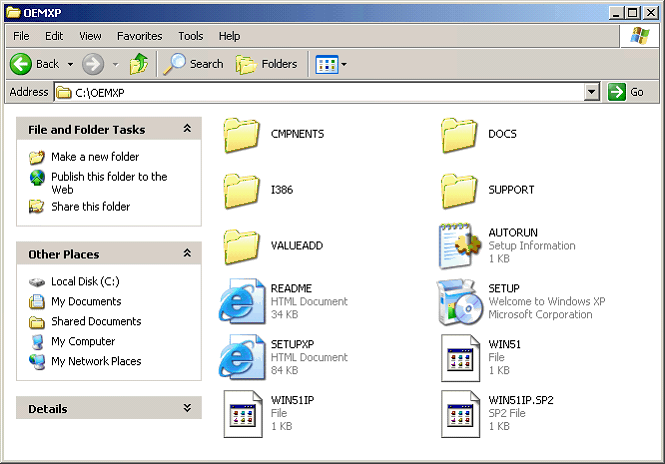Toggle the Folders pane button

[267, 64]
